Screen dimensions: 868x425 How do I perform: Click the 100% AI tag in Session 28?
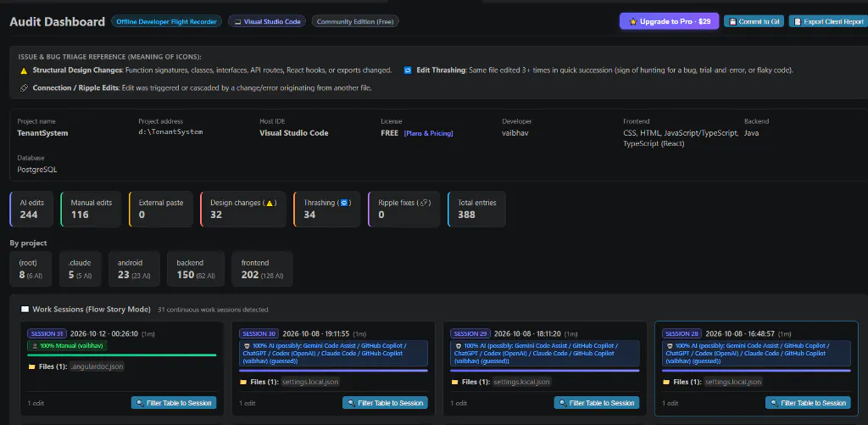click(x=756, y=353)
